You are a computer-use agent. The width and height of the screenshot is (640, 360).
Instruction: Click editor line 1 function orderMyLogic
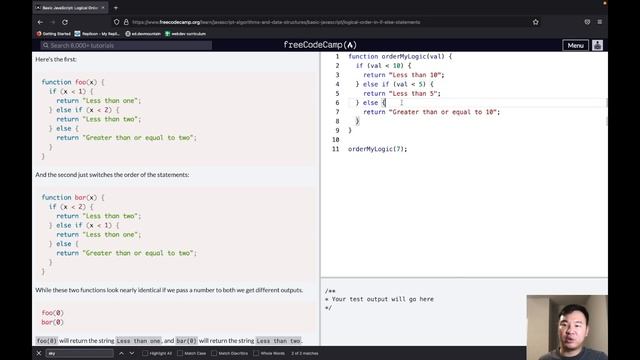tap(400, 56)
